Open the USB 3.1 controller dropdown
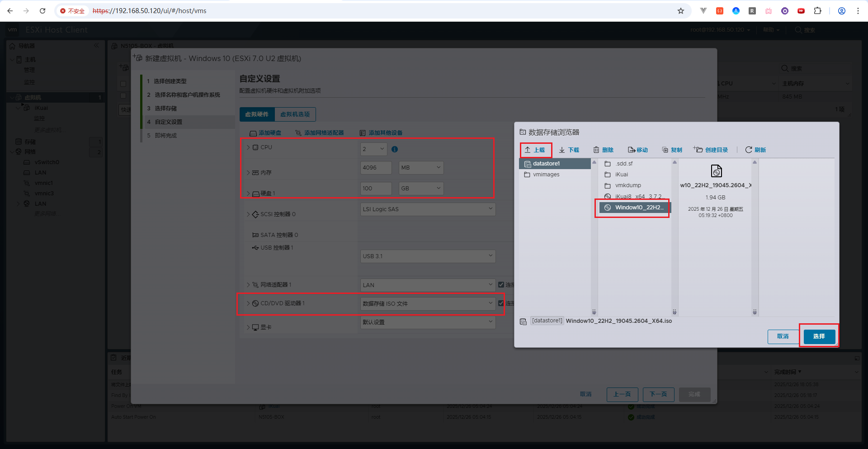 (428, 256)
